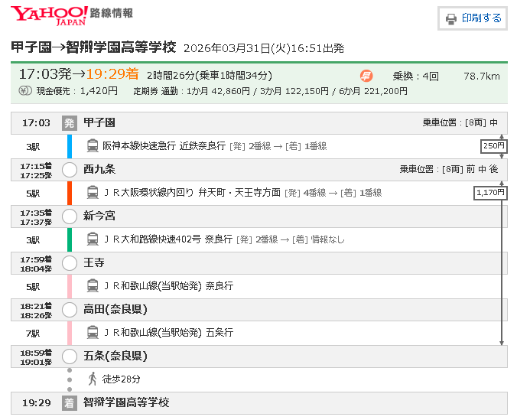The width and height of the screenshot is (517, 420).
Task: Open the 甲子園 departure station link
Action: (x=99, y=122)
